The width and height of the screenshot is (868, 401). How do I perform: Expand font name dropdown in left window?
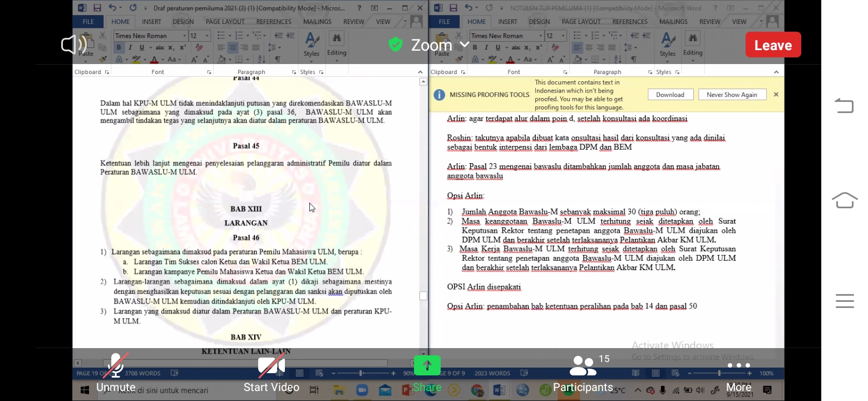185,36
